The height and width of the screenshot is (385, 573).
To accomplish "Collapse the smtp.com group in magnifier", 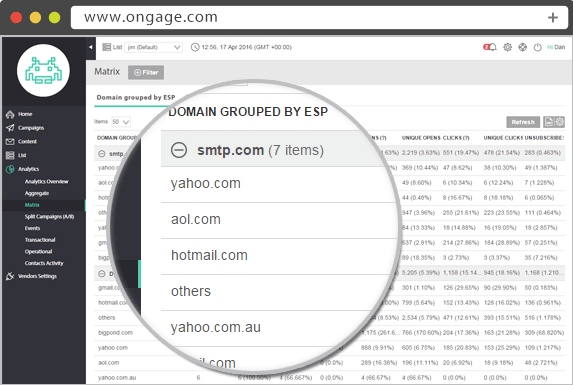I will [x=179, y=150].
